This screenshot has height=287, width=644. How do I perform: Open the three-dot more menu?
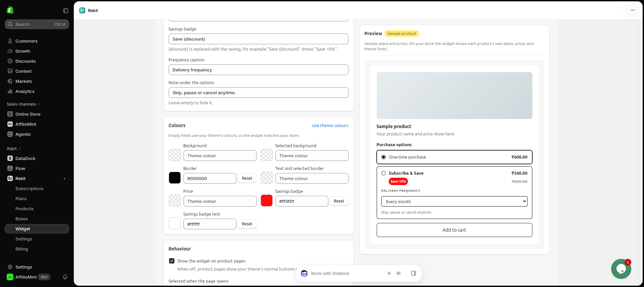click(x=633, y=10)
